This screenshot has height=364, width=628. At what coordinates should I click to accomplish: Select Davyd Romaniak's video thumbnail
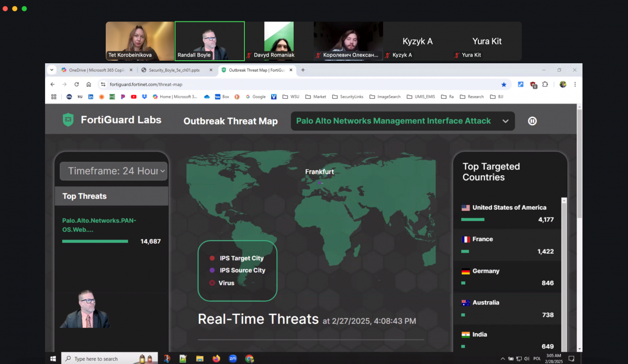(x=279, y=41)
